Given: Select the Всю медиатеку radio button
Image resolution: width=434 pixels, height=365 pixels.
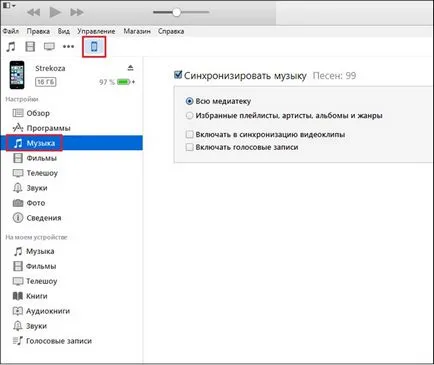Looking at the screenshot, I should 189,101.
